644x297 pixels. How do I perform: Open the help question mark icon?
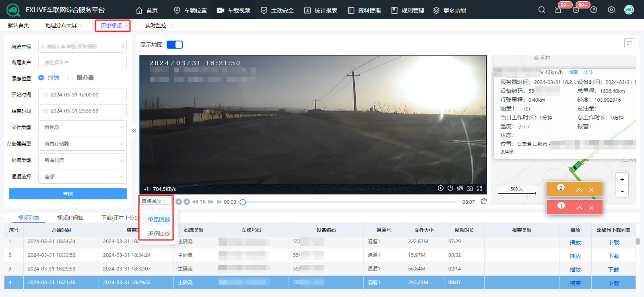(594, 10)
